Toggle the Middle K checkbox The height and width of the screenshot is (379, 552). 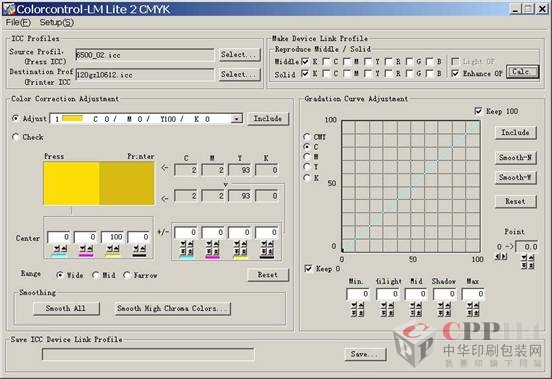[306, 62]
